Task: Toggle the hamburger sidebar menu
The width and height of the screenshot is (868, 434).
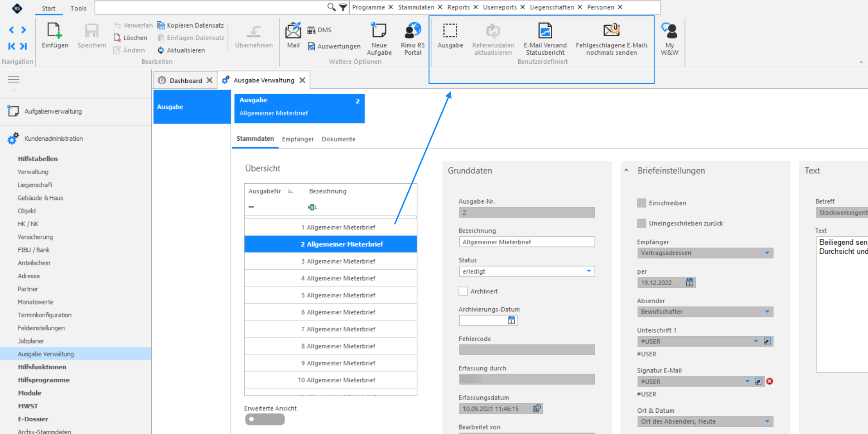Action: pos(14,80)
